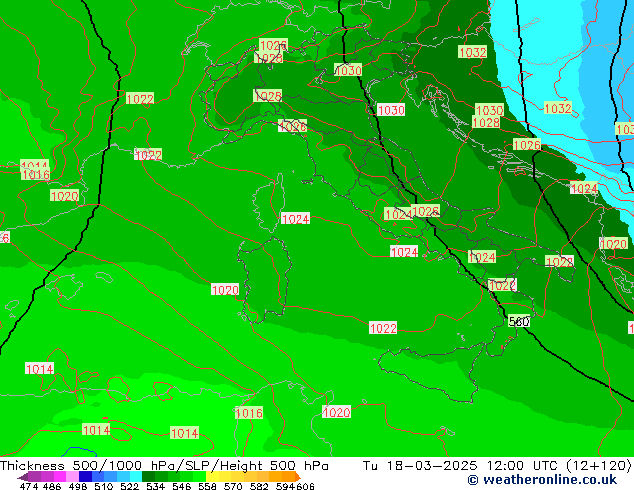634x490 pixels.
Task: Click the legend value 486
Action: (51, 486)
